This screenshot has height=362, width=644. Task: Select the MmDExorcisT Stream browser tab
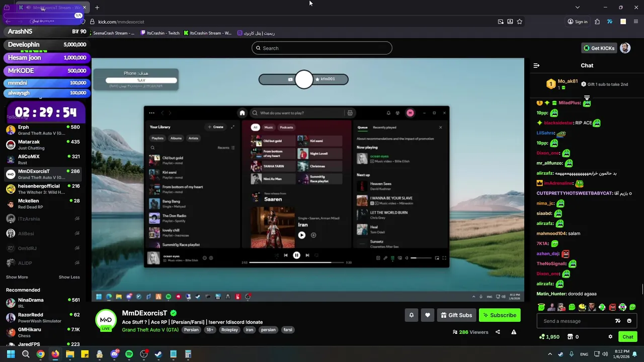(x=52, y=8)
